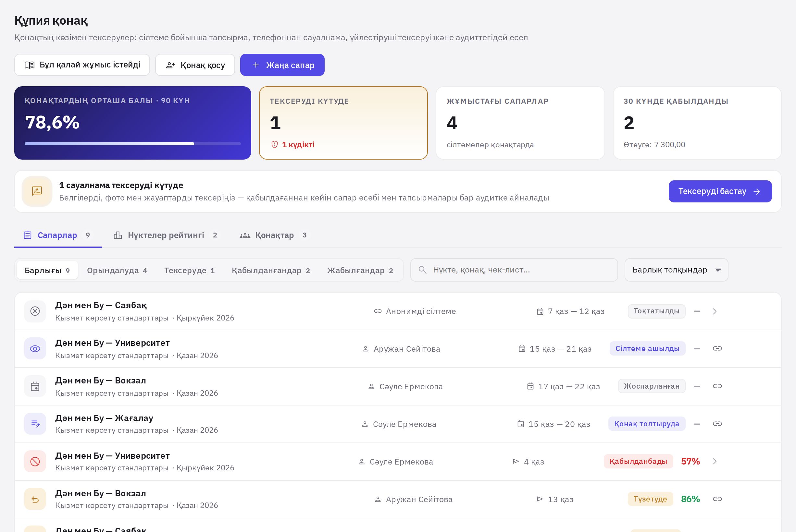Click the edit-list icon of Жағалау visit
Image resolution: width=796 pixels, height=532 pixels.
pos(35,424)
